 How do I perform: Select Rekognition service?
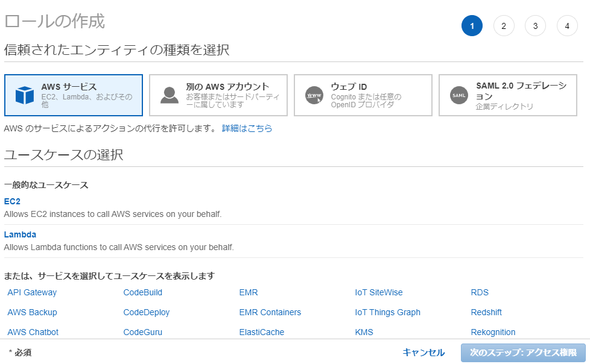coord(493,333)
